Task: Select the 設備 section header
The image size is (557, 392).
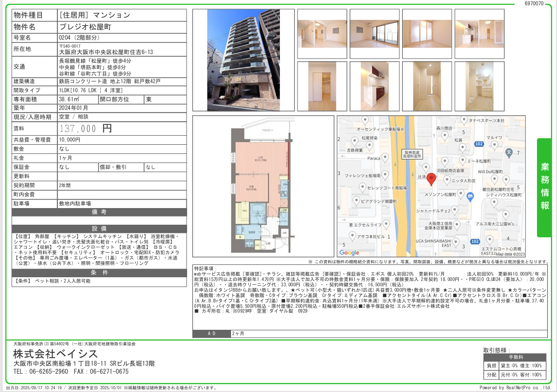Action: click(x=99, y=228)
